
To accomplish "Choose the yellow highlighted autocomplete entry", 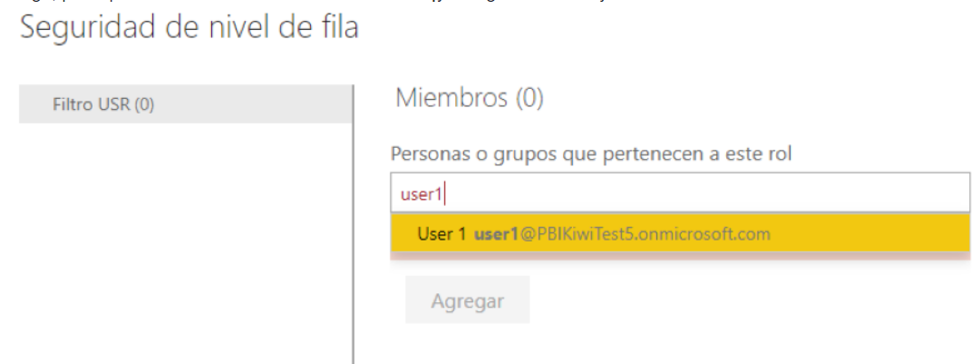I will 680,234.
